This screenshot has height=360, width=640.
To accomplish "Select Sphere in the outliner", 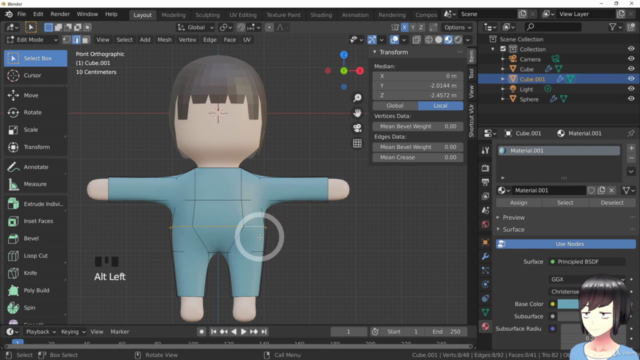I will [529, 99].
